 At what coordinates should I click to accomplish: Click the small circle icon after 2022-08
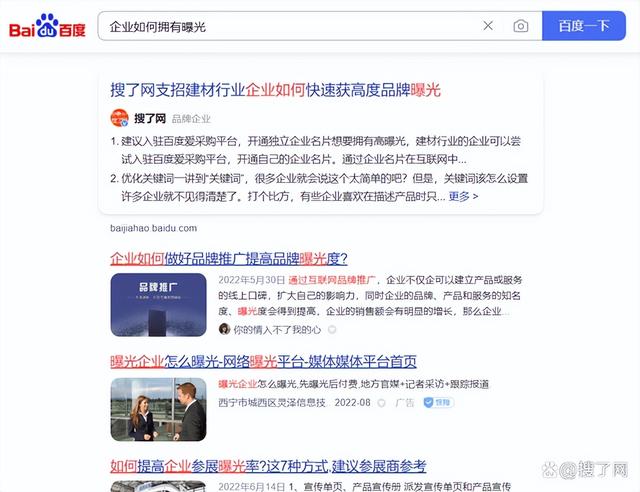pos(382,403)
